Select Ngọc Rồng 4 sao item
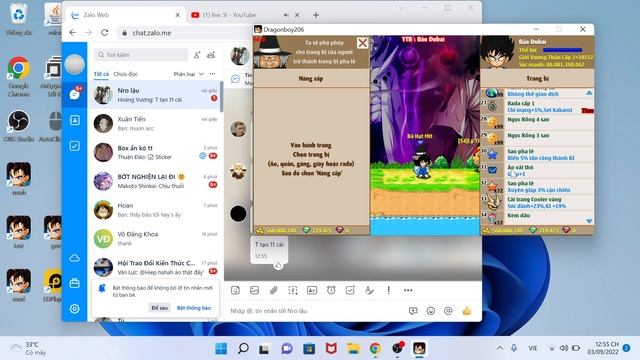 537,123
